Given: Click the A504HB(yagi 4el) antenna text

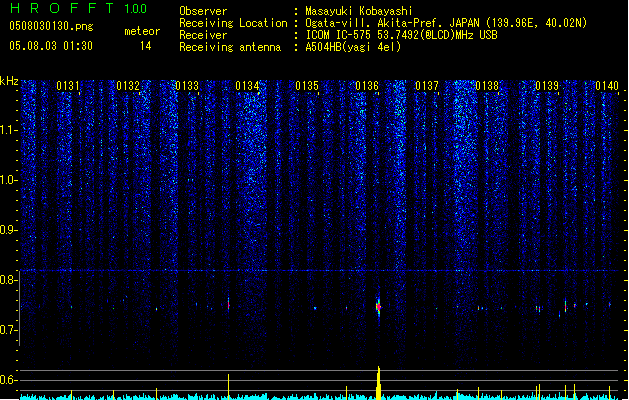Looking at the screenshot, I should tap(353, 47).
